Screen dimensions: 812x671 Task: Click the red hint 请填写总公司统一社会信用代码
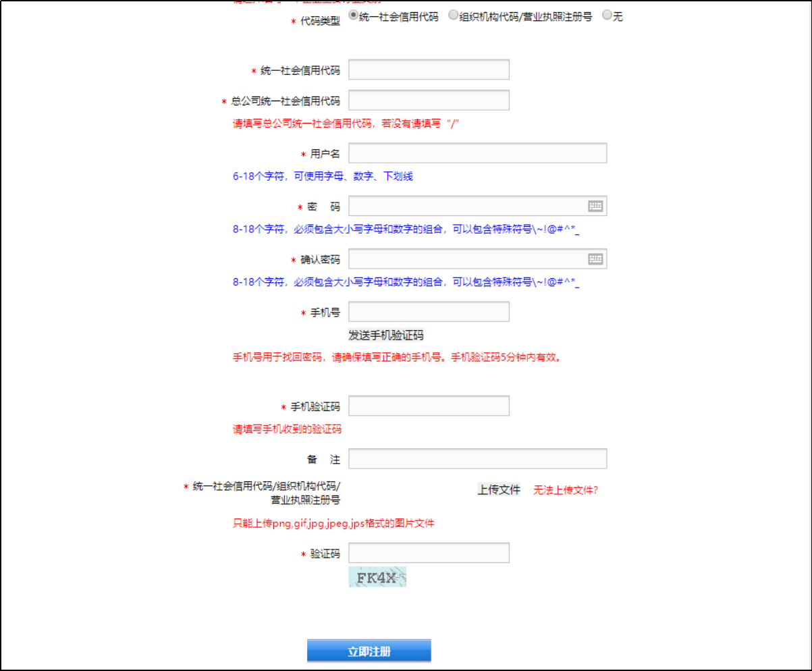point(346,124)
